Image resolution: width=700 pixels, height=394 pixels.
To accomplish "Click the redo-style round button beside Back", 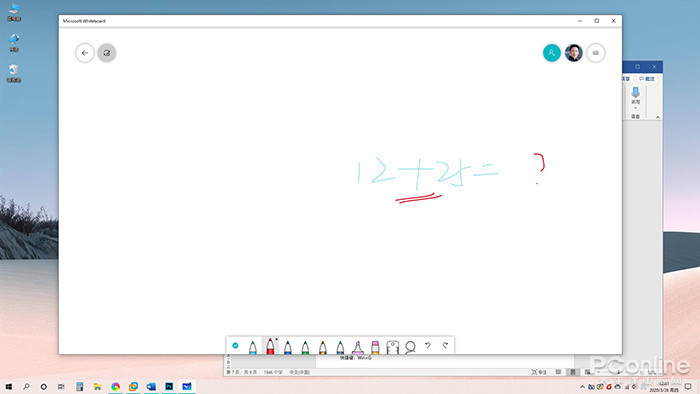I will pyautogui.click(x=107, y=53).
